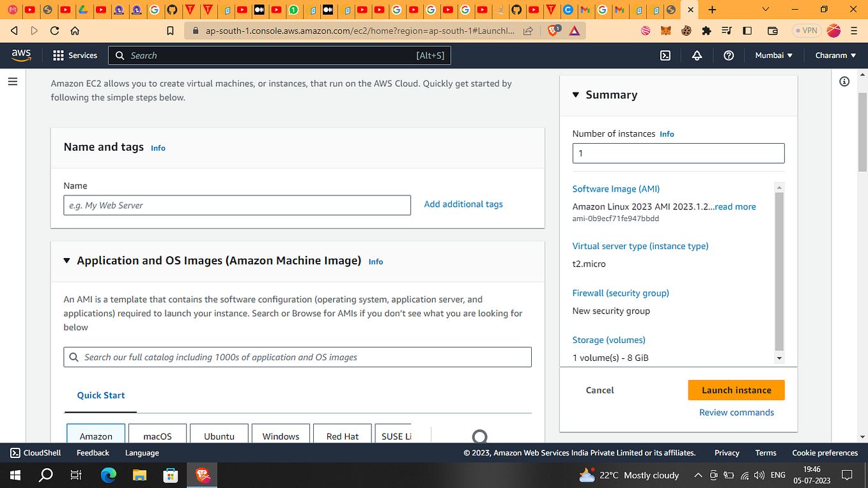Click the Launch instance button
This screenshot has width=868, height=488.
pyautogui.click(x=736, y=390)
